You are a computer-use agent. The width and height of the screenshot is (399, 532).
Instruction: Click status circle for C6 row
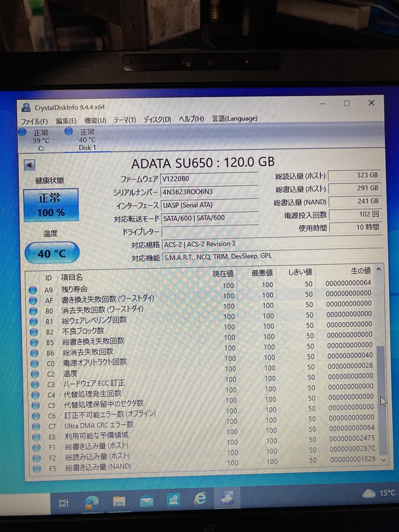[36, 416]
